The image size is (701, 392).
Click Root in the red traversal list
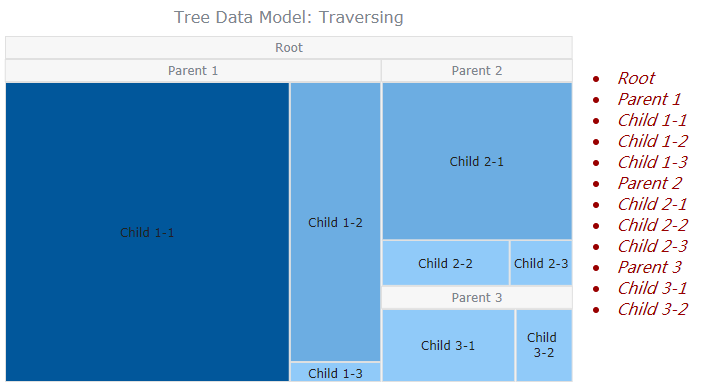point(636,78)
